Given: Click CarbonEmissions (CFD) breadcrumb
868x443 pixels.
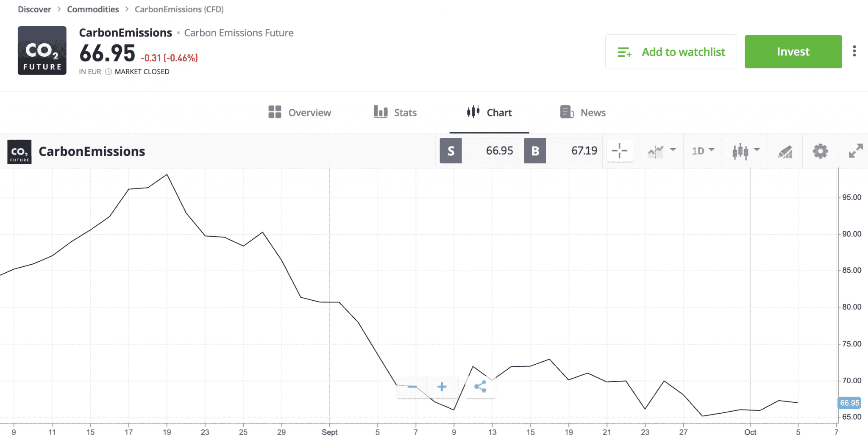Looking at the screenshot, I should (x=179, y=9).
